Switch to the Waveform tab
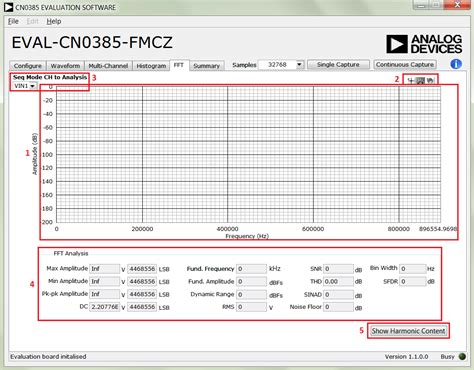 65,66
